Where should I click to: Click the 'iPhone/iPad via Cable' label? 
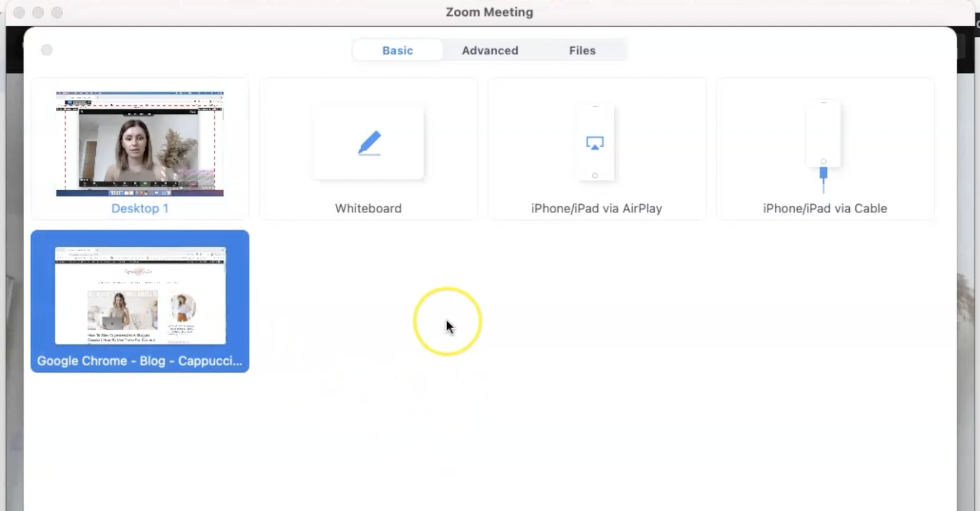pos(825,209)
